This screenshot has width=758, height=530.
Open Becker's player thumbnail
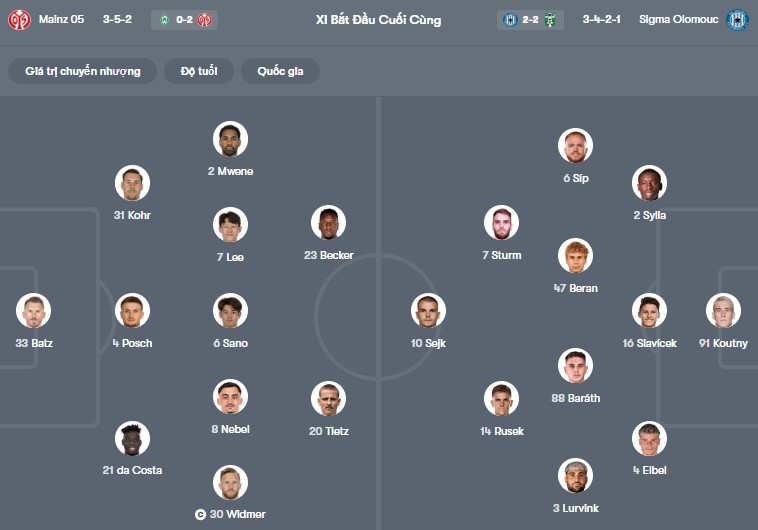[x=328, y=223]
